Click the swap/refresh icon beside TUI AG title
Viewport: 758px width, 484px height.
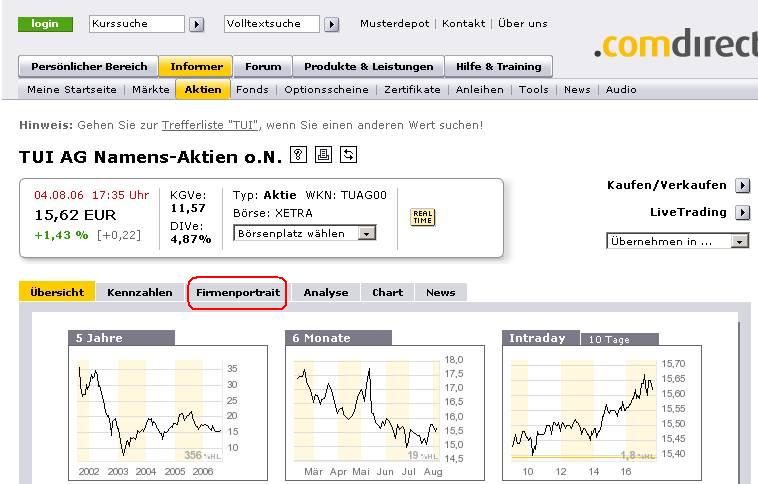pos(349,155)
